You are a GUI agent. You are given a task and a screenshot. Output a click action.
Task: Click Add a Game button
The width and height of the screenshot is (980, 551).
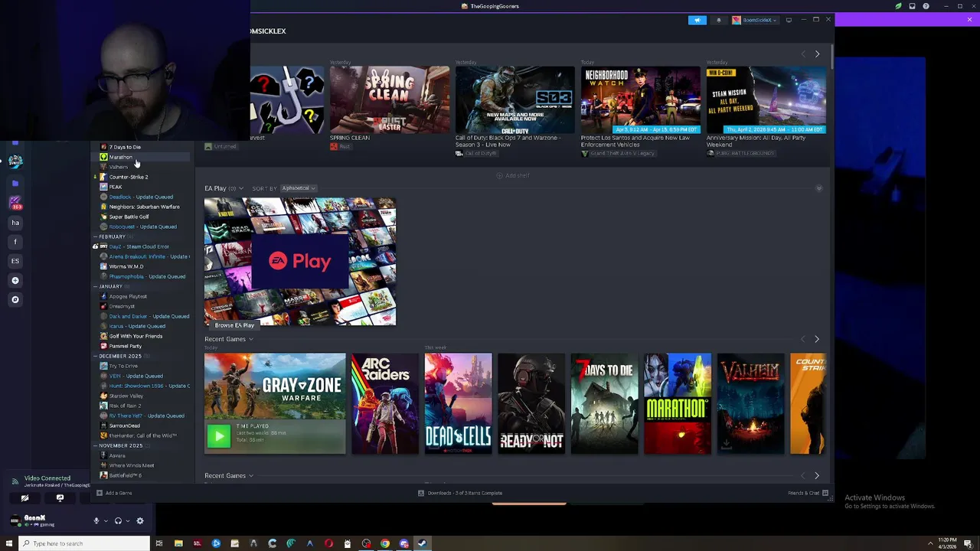114,493
